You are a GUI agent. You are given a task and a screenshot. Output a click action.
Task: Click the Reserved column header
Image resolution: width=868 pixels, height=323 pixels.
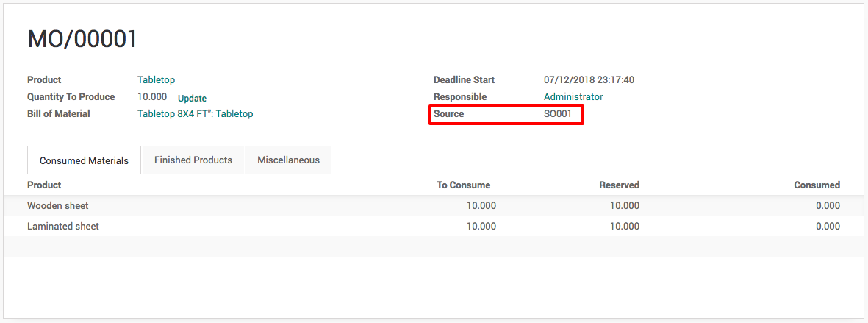(619, 185)
